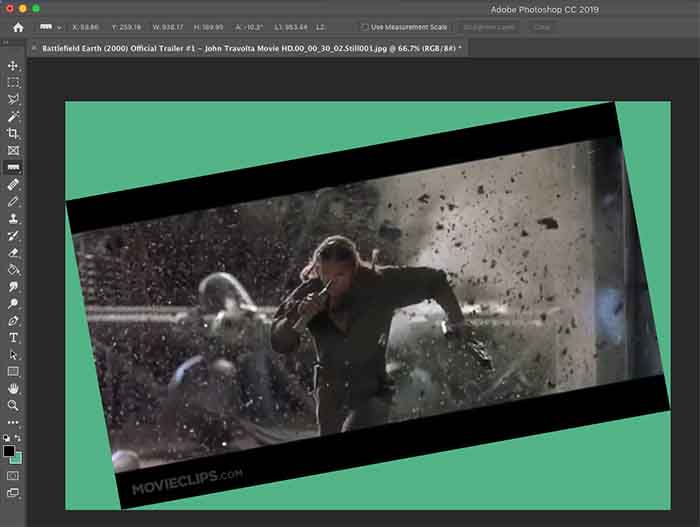This screenshot has height=527, width=700.
Task: Expand the Edit Toolbar three-dots menu
Action: tap(13, 422)
